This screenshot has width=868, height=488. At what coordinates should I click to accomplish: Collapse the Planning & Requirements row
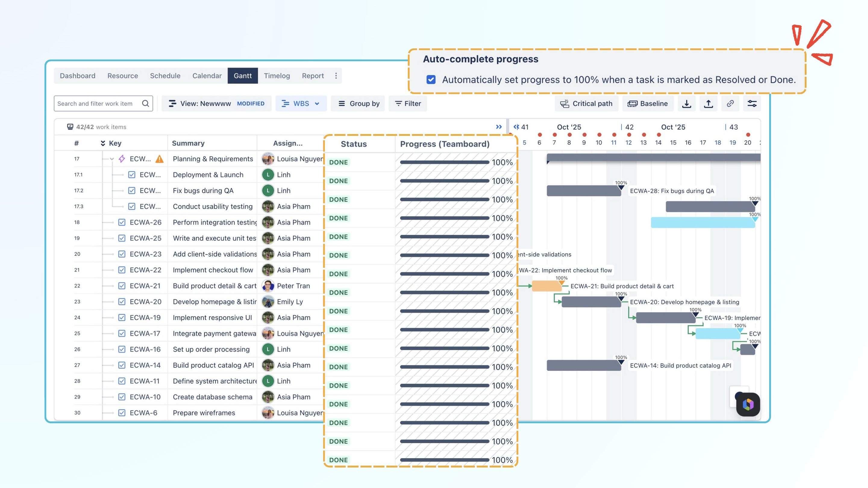[112, 159]
